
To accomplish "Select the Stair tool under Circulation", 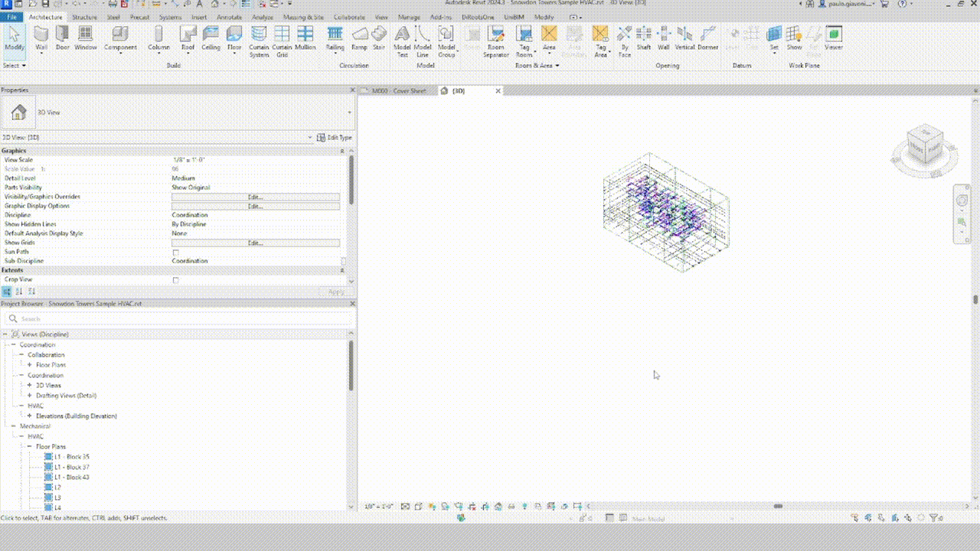I will [x=378, y=38].
